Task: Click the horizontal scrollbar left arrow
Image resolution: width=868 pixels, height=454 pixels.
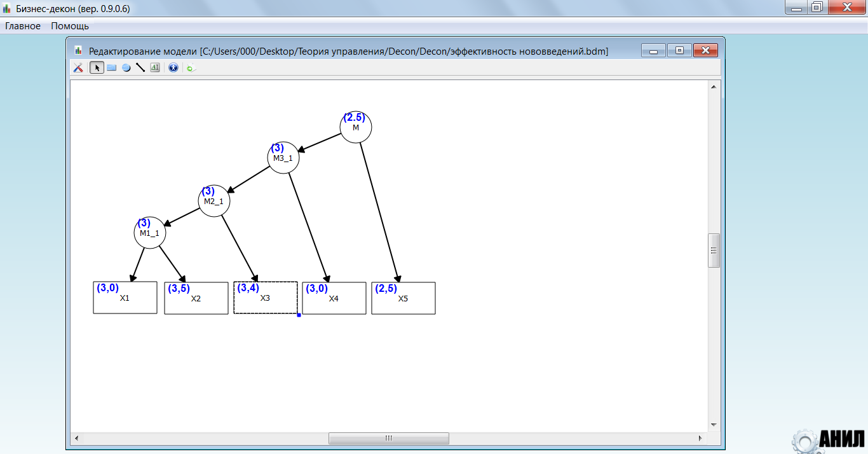Action: [x=76, y=438]
